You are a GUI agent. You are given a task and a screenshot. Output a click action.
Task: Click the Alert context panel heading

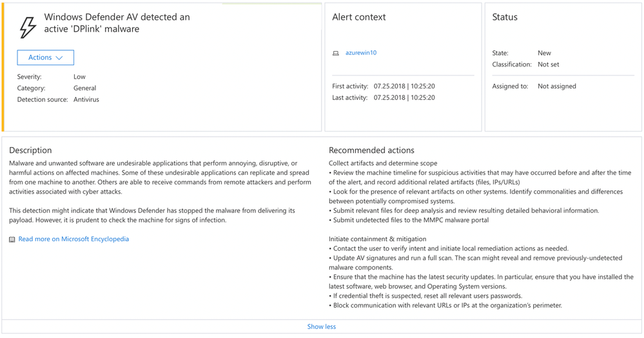[x=359, y=17]
